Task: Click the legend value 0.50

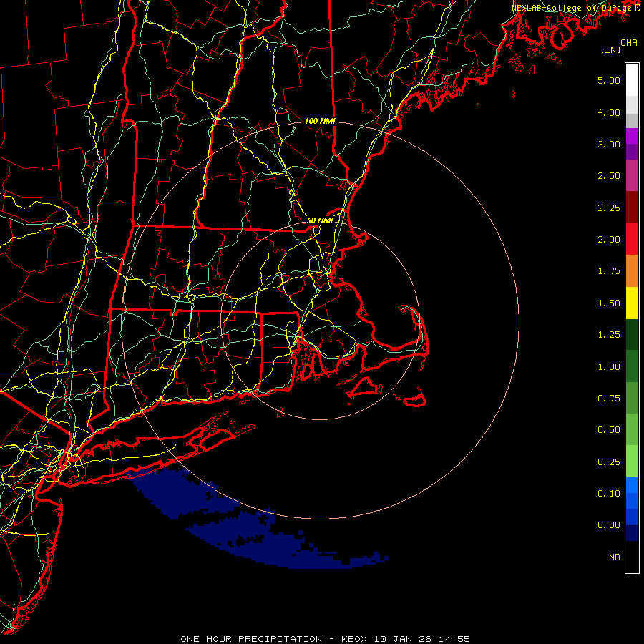Action: (x=609, y=430)
